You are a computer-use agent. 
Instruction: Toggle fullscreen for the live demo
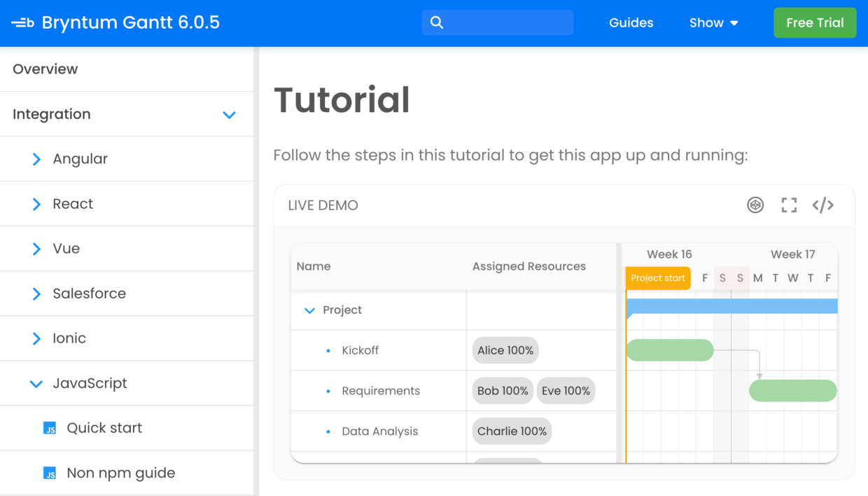789,205
